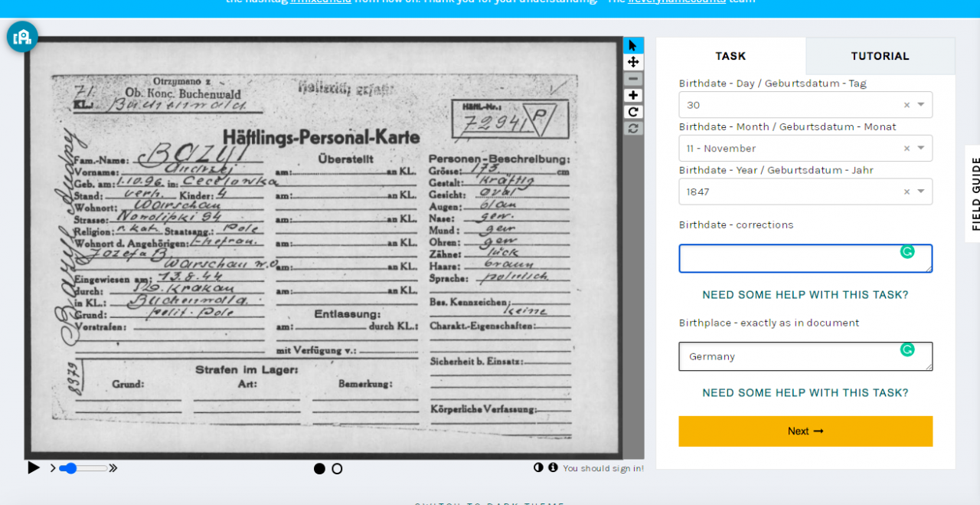Click the document image of the Häftlings-Personal-Karte
This screenshot has width=980, height=505.
click(x=323, y=248)
